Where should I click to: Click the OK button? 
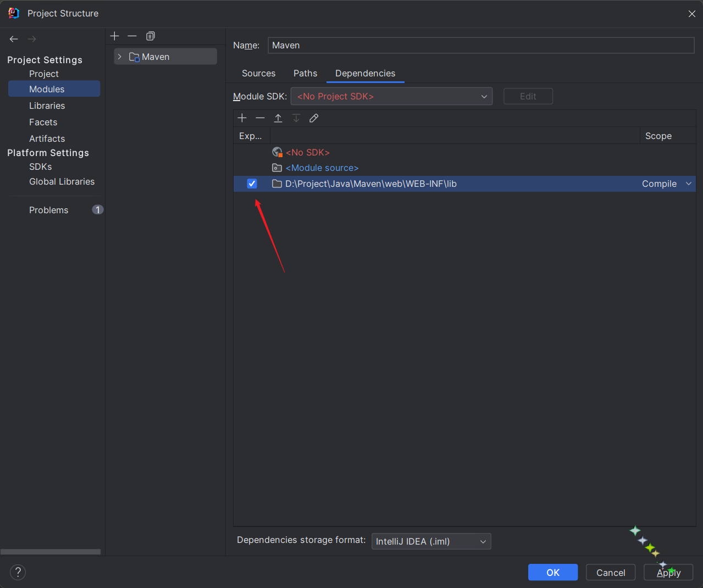tap(553, 572)
